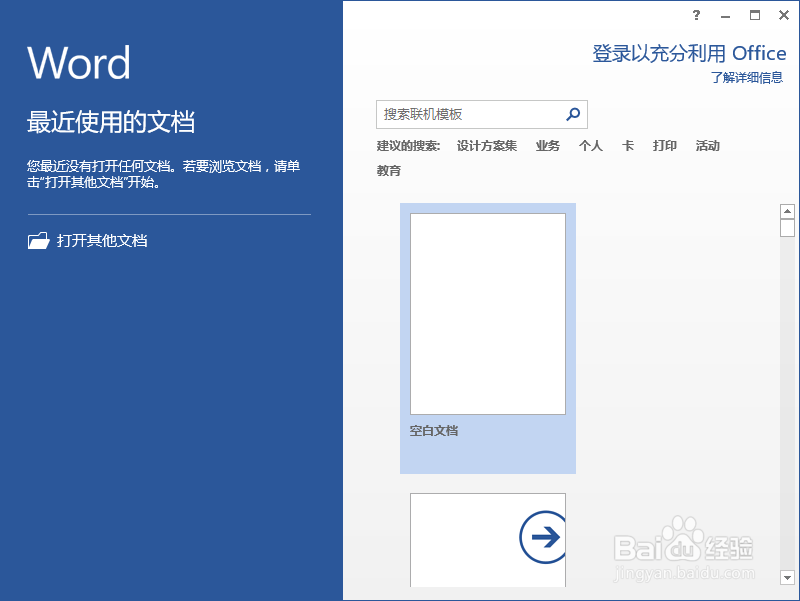Image resolution: width=800 pixels, height=601 pixels.
Task: Select the 打印 suggested search
Action: [665, 146]
